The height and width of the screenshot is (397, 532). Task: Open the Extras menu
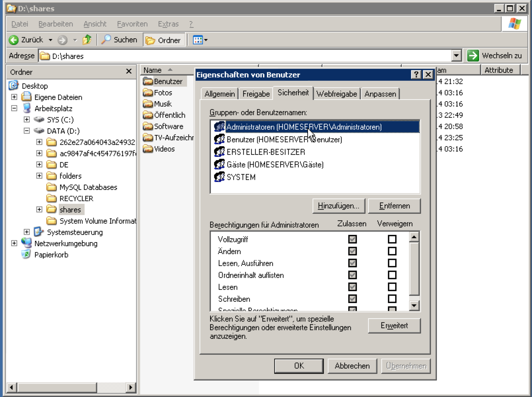coord(168,24)
